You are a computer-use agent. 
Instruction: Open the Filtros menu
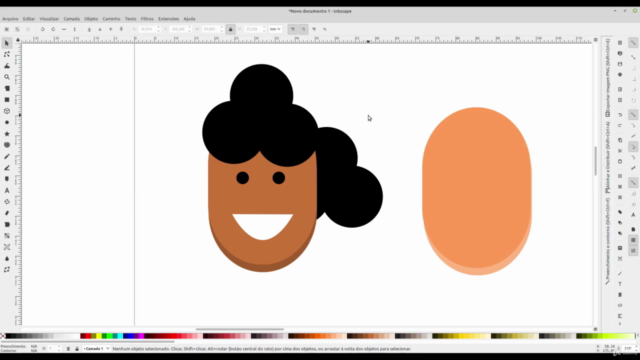[x=147, y=19]
